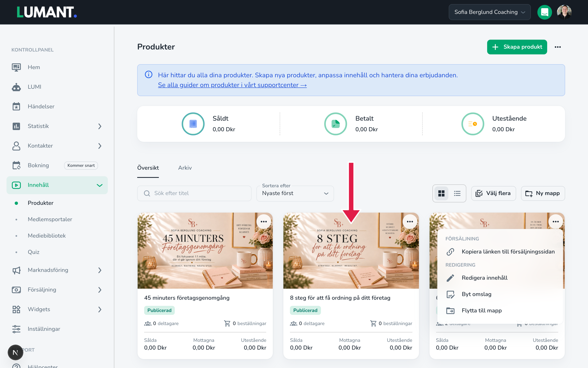Click the Inställningar label in sidebar

pos(44,329)
